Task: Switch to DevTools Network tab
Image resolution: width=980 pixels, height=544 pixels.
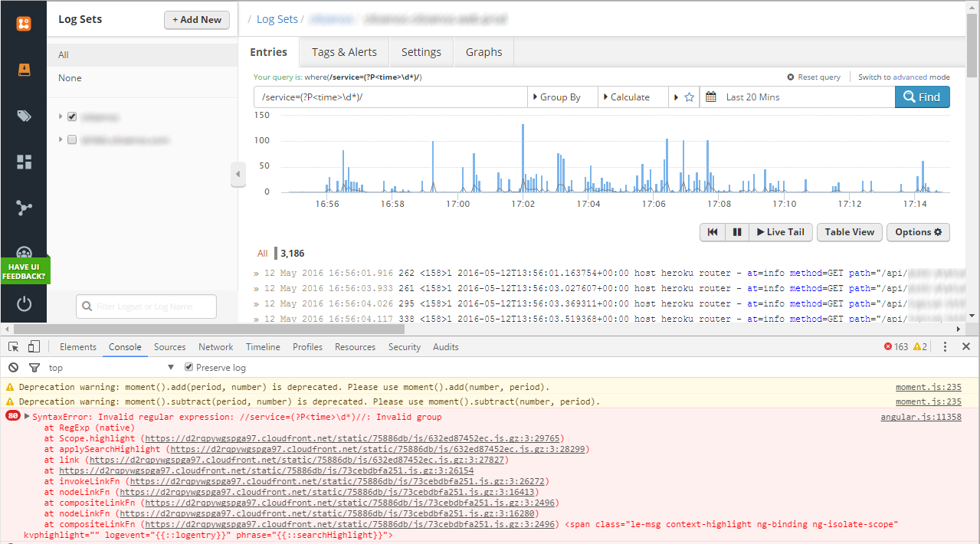Action: click(x=216, y=347)
